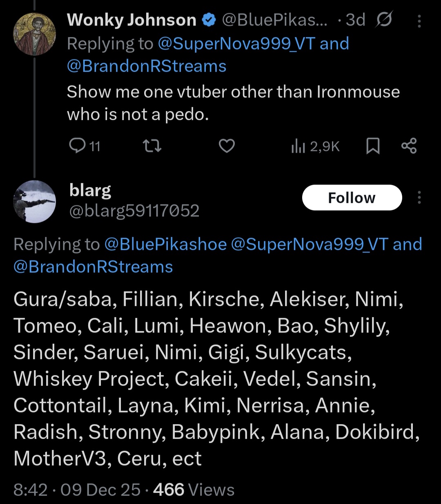Click the repost icon on Wonky Johnson's tweet
This screenshot has width=441, height=504.
(151, 146)
